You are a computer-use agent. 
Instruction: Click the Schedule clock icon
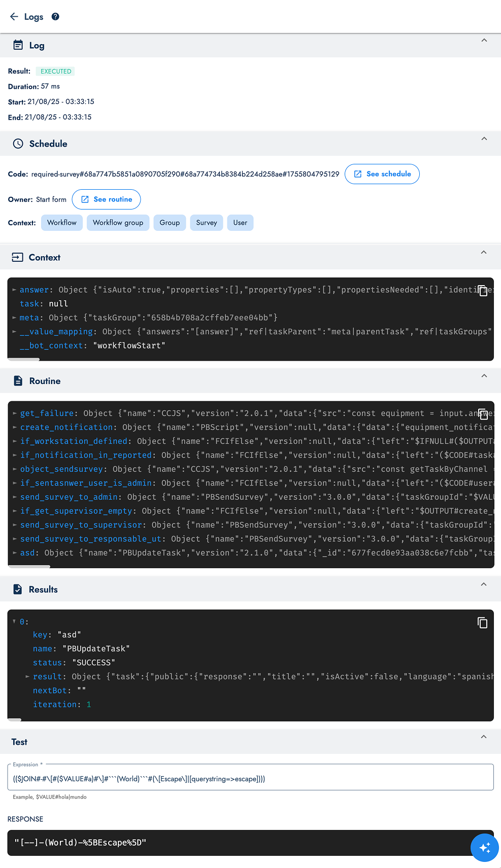coord(18,144)
